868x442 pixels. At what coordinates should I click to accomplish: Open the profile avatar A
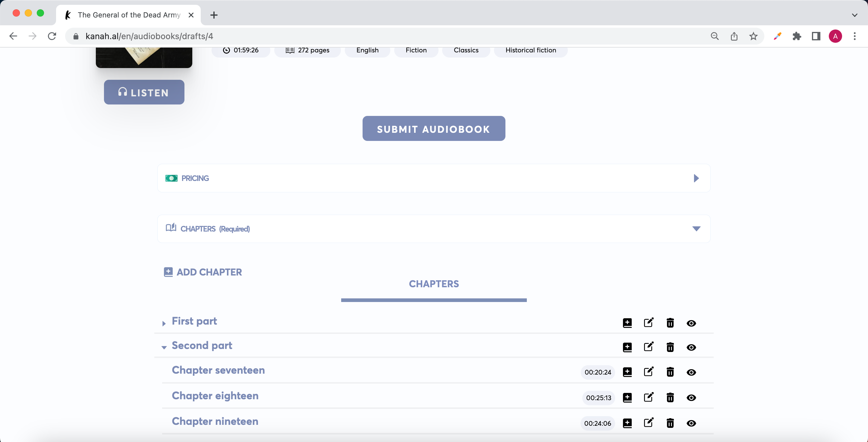(835, 36)
